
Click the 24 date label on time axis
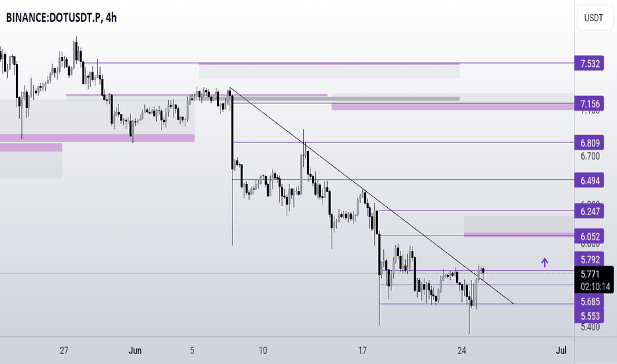pyautogui.click(x=461, y=350)
